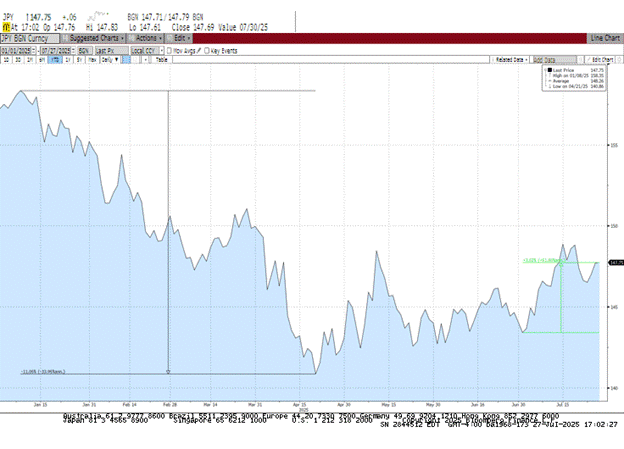Select the 6M range tab
The width and height of the screenshot is (624, 449).
(42, 60)
